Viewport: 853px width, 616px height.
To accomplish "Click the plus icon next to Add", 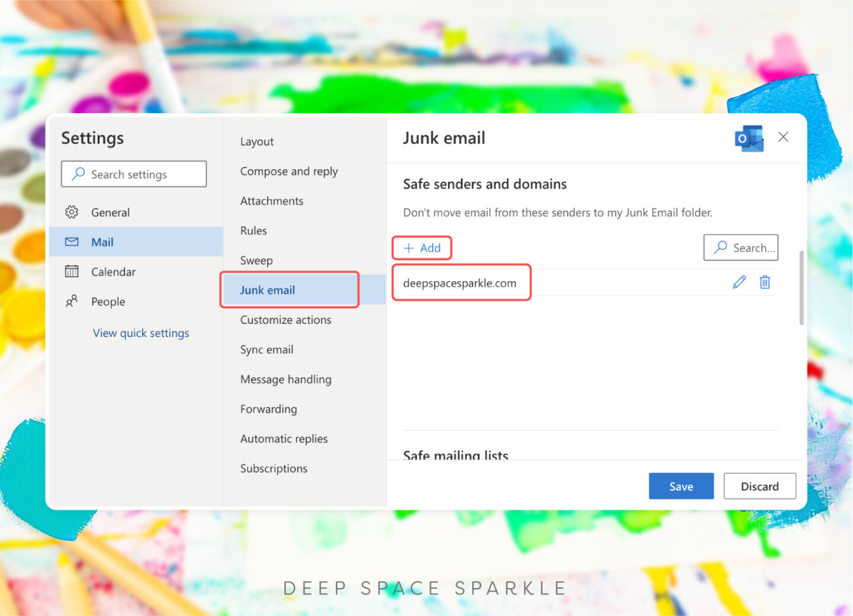I will tap(409, 248).
